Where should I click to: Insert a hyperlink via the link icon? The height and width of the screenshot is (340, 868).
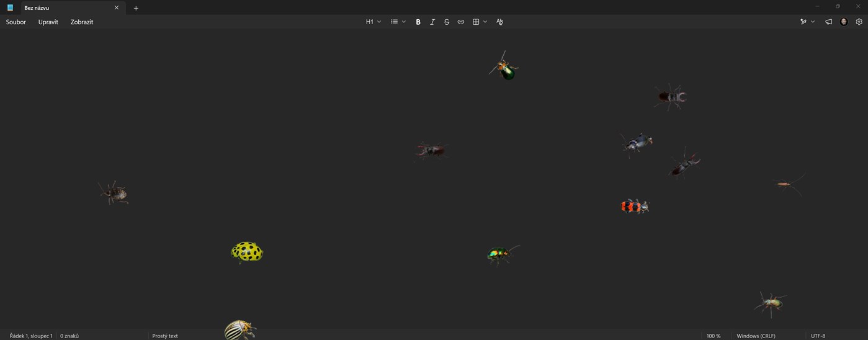point(461,22)
